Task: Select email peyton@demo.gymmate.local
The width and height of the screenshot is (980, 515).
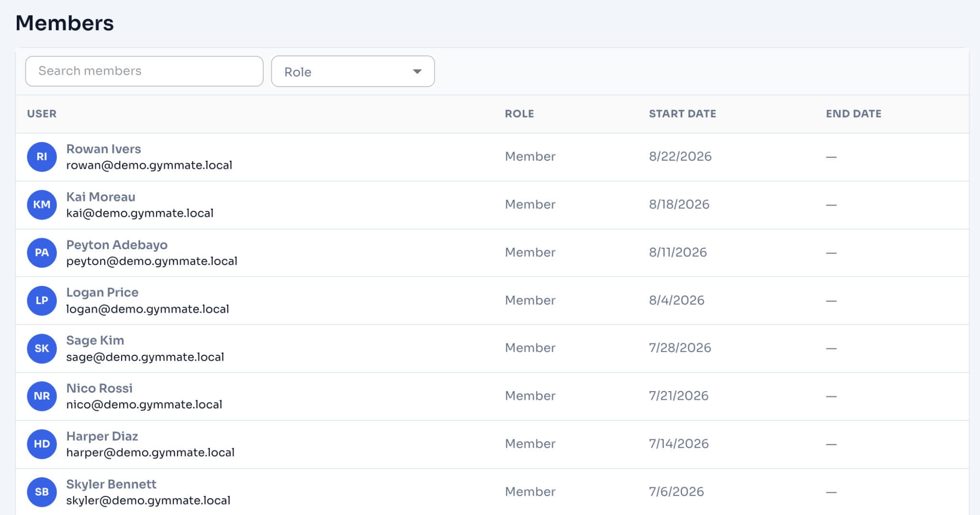Action: [152, 261]
